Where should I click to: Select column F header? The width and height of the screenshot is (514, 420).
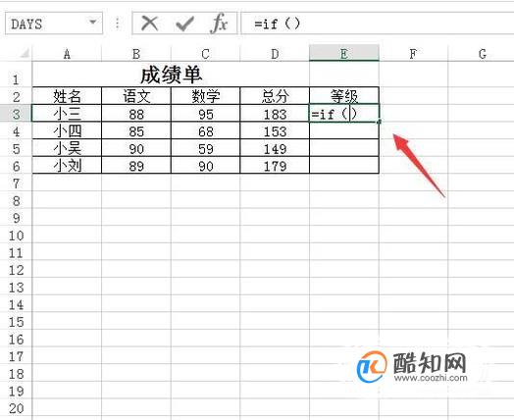pyautogui.click(x=413, y=53)
